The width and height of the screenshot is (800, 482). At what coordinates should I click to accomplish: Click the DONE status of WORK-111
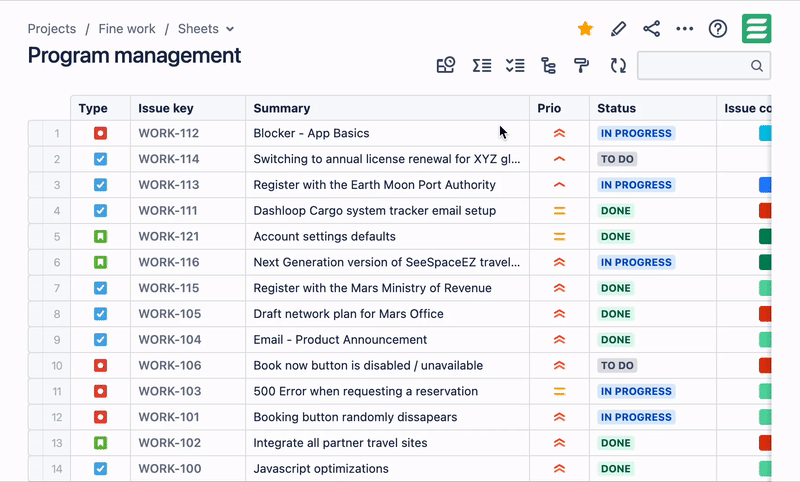616,211
